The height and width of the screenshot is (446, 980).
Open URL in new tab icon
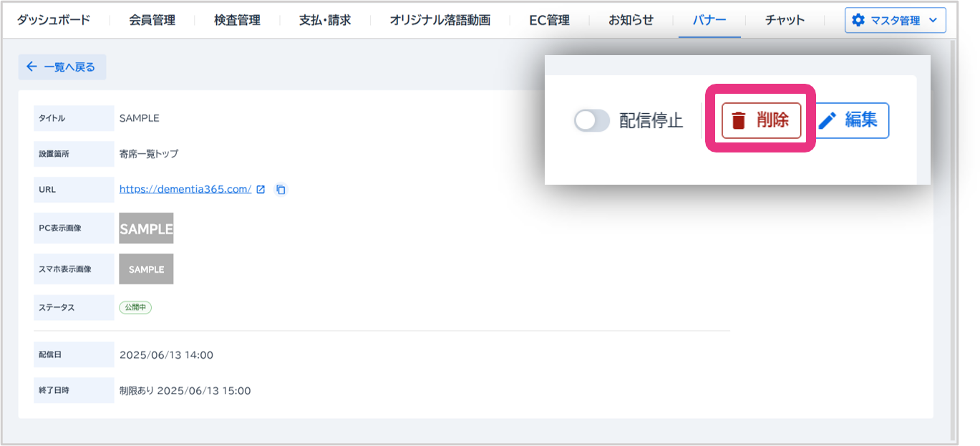click(261, 190)
